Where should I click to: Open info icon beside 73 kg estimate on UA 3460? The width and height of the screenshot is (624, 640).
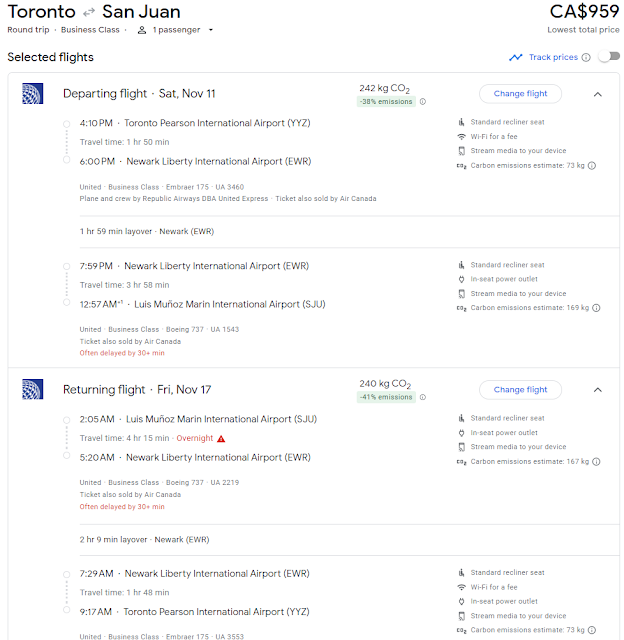(x=592, y=165)
